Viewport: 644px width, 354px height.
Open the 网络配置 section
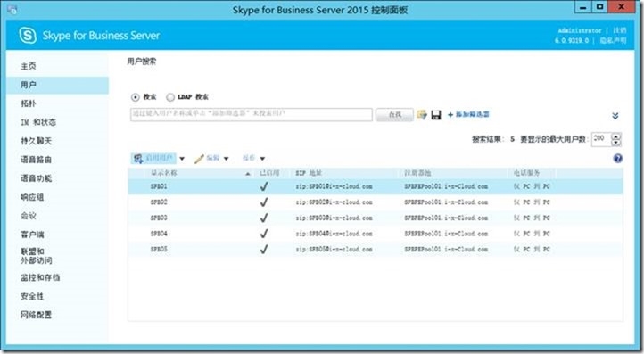tap(37, 315)
